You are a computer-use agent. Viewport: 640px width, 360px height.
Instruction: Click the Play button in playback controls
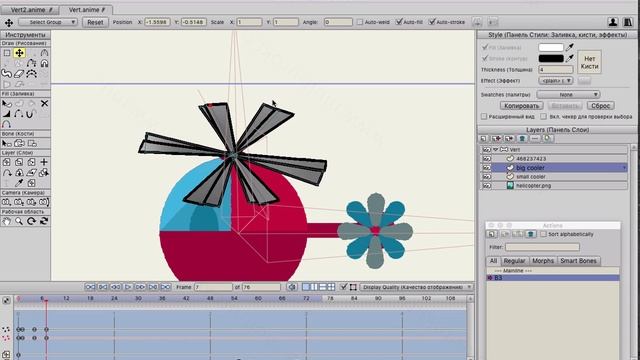pos(128,287)
